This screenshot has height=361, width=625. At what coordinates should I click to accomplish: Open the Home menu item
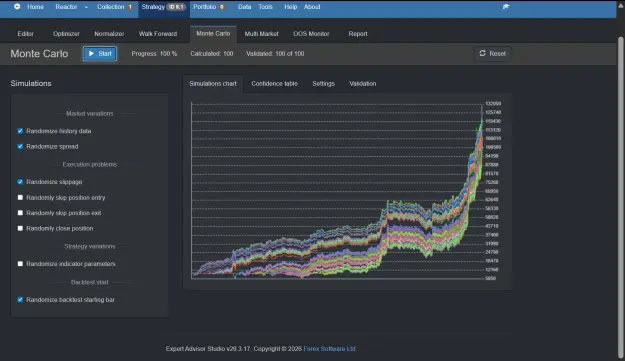[x=35, y=7]
